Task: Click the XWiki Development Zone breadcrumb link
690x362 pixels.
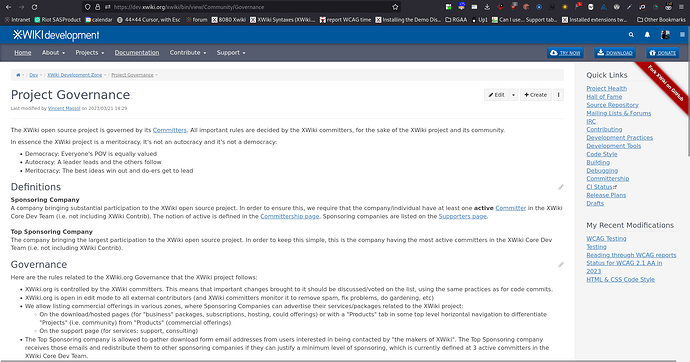Action: pyautogui.click(x=74, y=75)
